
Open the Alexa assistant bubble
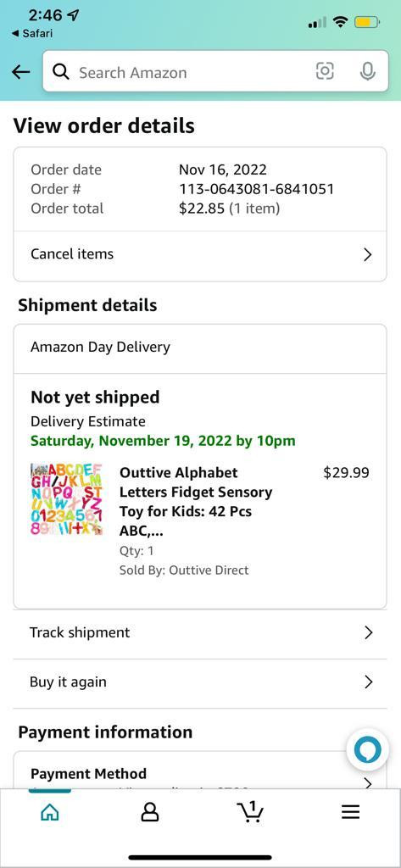tap(367, 751)
